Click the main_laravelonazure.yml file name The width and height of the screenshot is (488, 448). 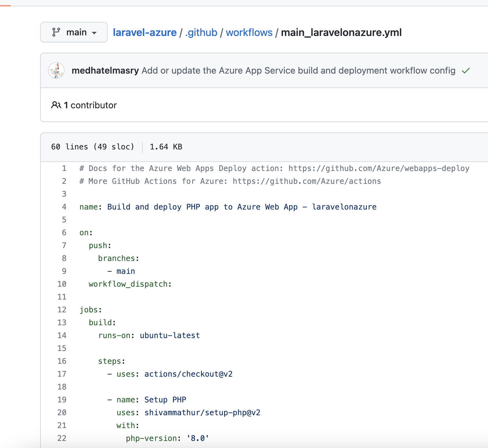click(341, 32)
